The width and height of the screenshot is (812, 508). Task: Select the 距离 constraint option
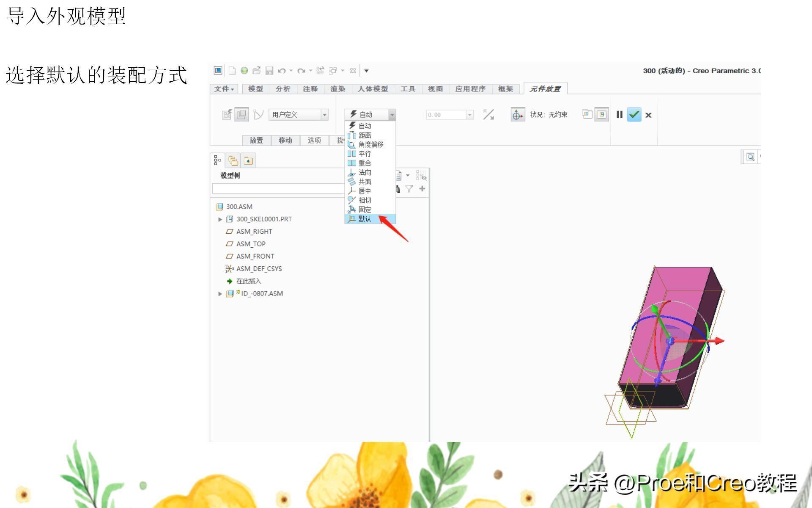[365, 135]
